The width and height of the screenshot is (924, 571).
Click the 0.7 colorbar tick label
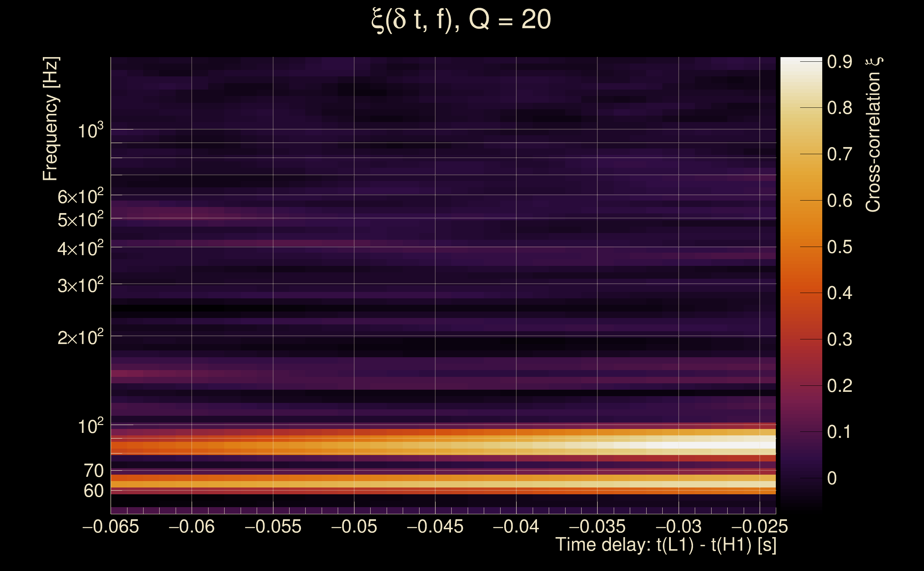[839, 154]
